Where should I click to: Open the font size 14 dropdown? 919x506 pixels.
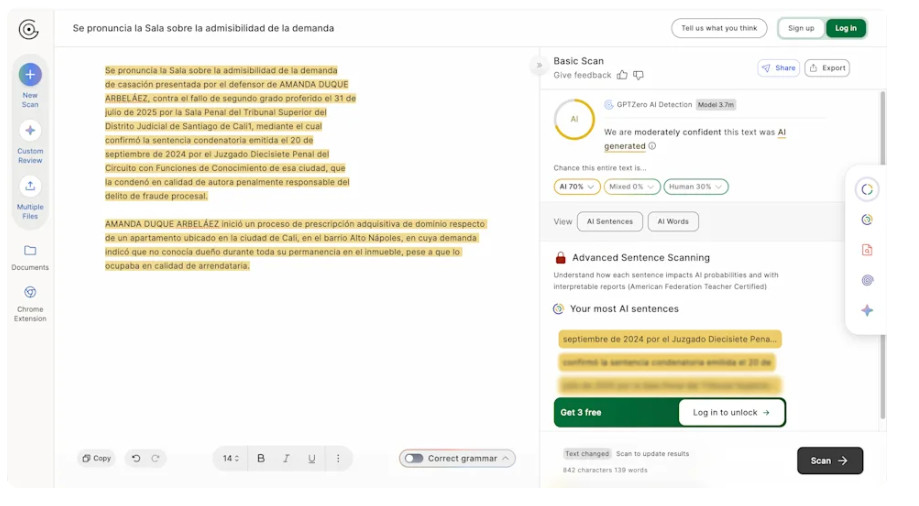pyautogui.click(x=231, y=458)
